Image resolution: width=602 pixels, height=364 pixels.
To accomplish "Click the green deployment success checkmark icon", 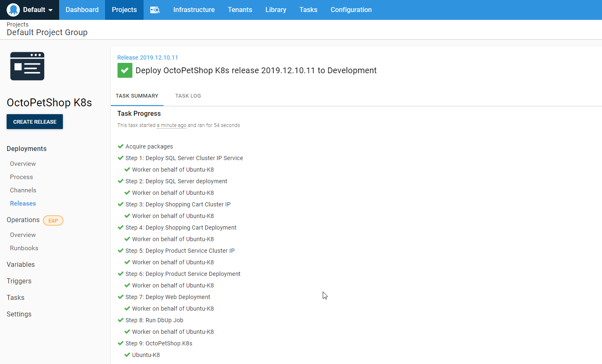I will pos(125,70).
